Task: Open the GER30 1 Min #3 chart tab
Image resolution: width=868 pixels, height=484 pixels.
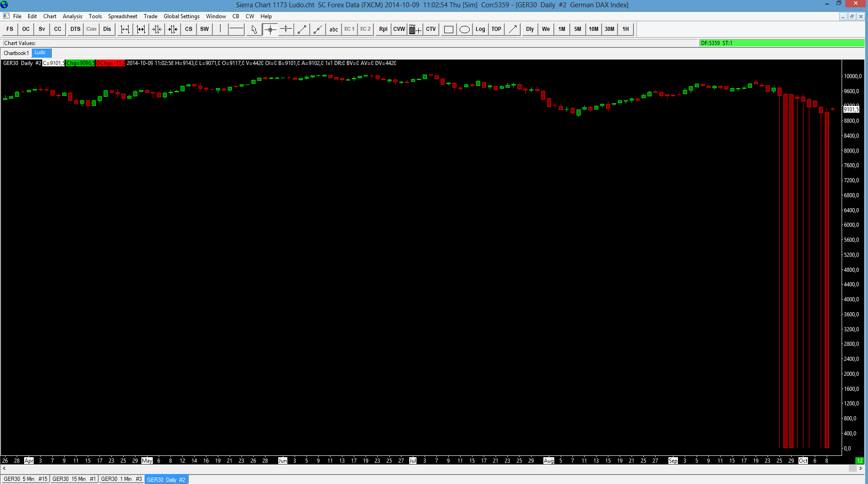Action: pos(121,479)
